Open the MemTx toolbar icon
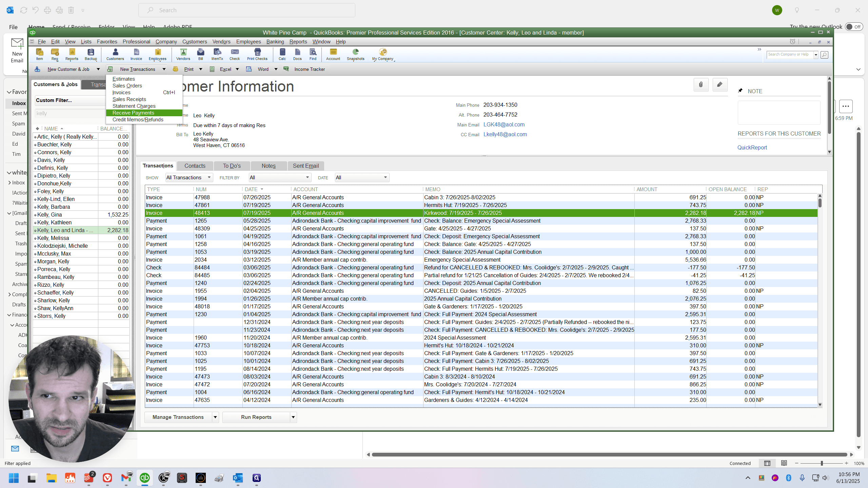 point(217,54)
